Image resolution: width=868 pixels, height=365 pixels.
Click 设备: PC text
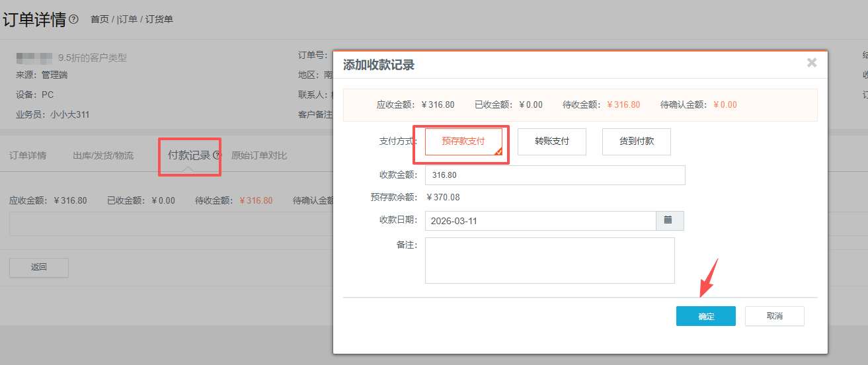click(x=34, y=95)
